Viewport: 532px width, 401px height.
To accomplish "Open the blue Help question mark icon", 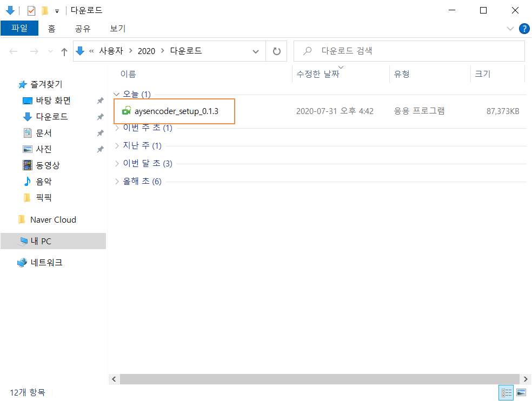I will (524, 29).
